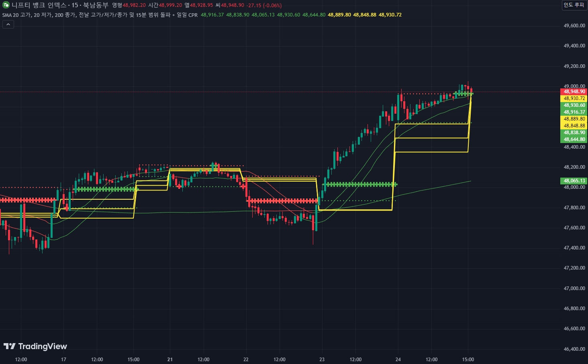Click the 49,600.00 price scale tick
The width and height of the screenshot is (588, 364).
click(574, 26)
